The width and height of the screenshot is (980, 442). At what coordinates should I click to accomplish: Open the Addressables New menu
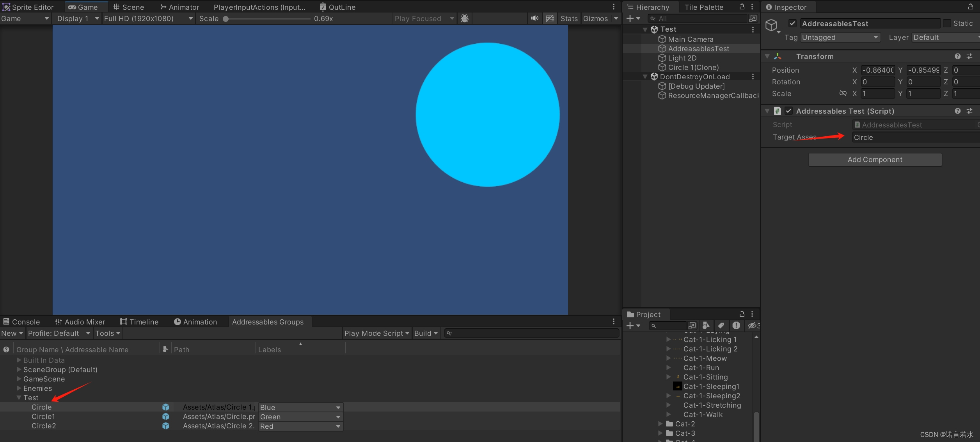pyautogui.click(x=12, y=333)
